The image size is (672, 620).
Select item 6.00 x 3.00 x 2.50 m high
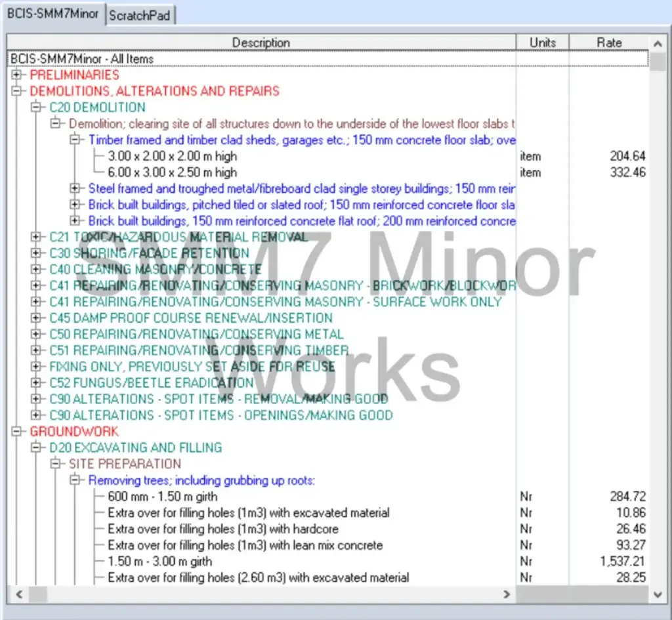point(173,173)
